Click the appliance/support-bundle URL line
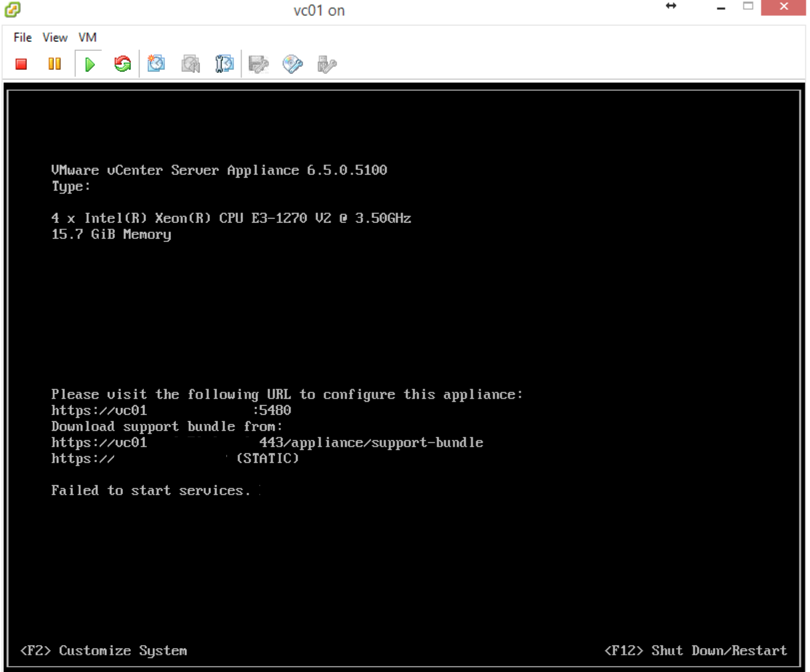 pos(267,443)
